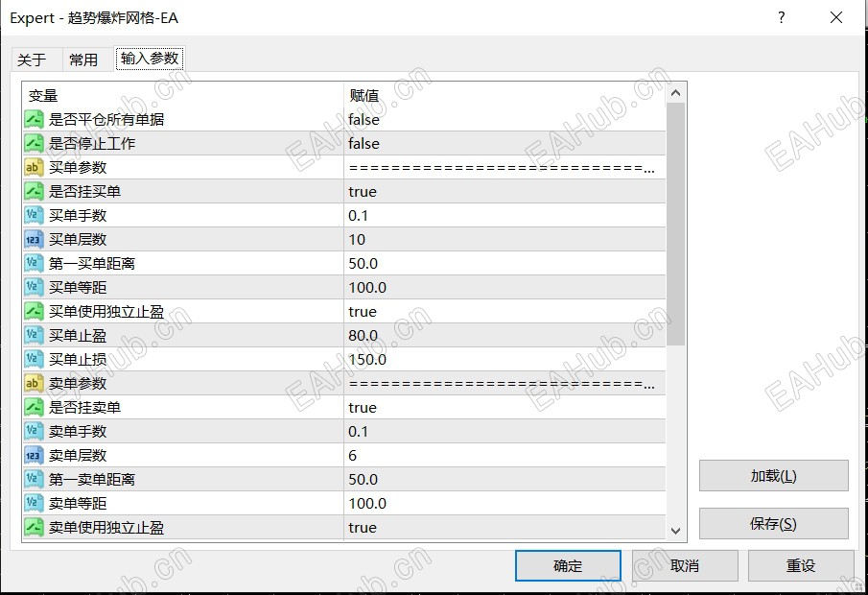Image resolution: width=868 pixels, height=595 pixels.
Task: Click the ab string icon beside 卖单参数
Action: pyautogui.click(x=34, y=383)
